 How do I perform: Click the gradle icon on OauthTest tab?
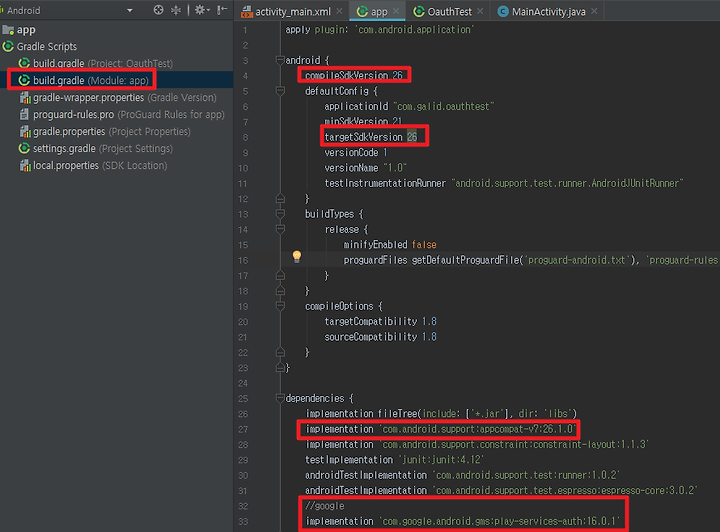418,11
